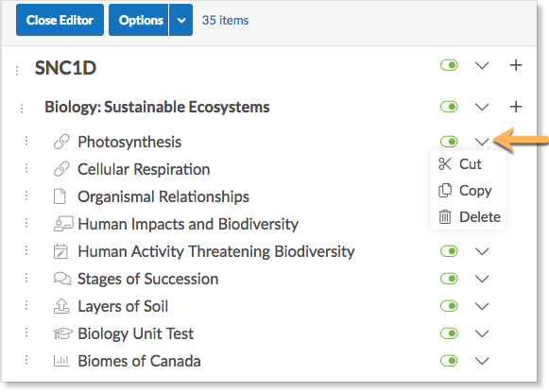Select Cut from the context menu
The height and width of the screenshot is (392, 549).
pyautogui.click(x=460, y=164)
